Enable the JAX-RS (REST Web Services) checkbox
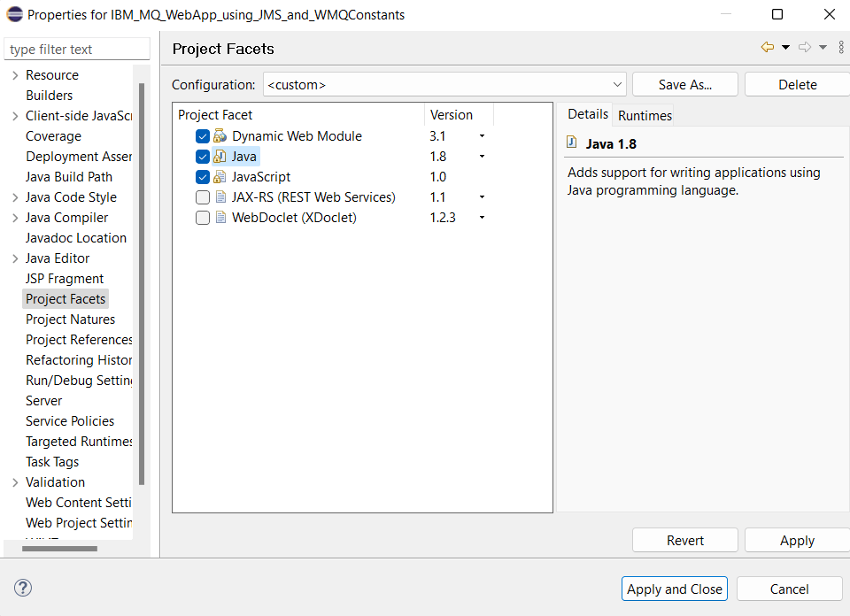The image size is (850, 616). point(202,196)
